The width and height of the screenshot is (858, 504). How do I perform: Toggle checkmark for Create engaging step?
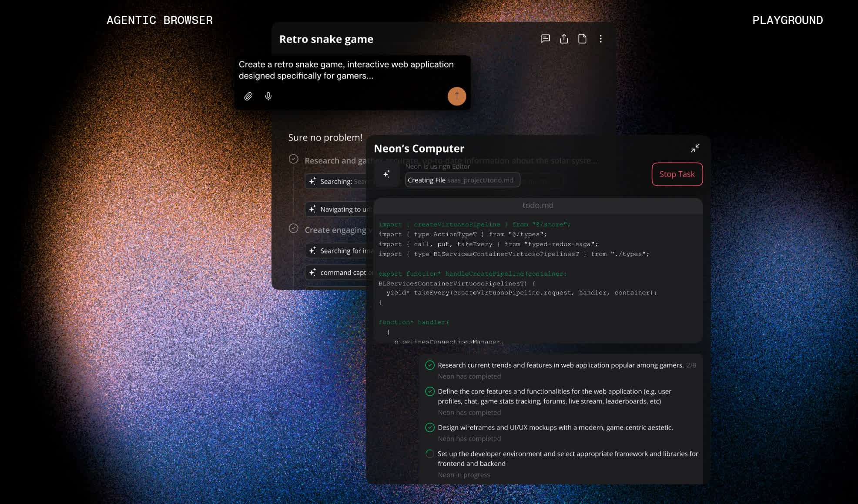[x=294, y=228]
